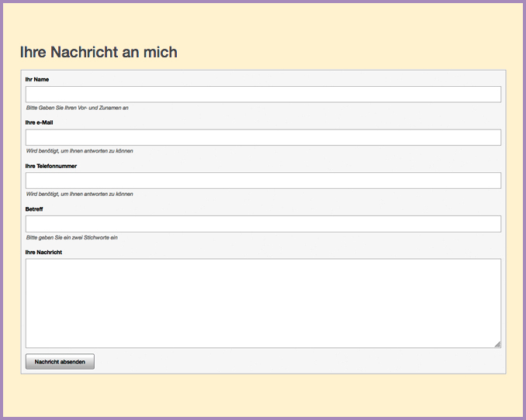Click the "Ihr Name" label

(37, 79)
